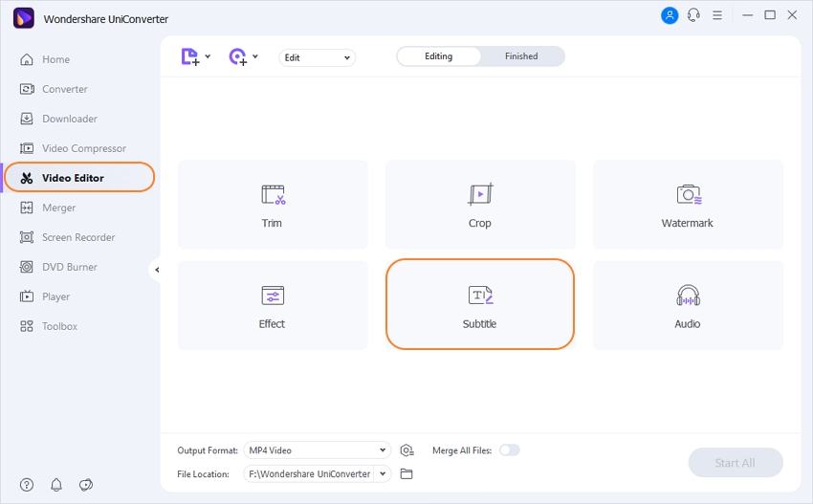Viewport: 813px width, 504px height.
Task: Toggle the Merge All Files switch
Action: point(509,450)
